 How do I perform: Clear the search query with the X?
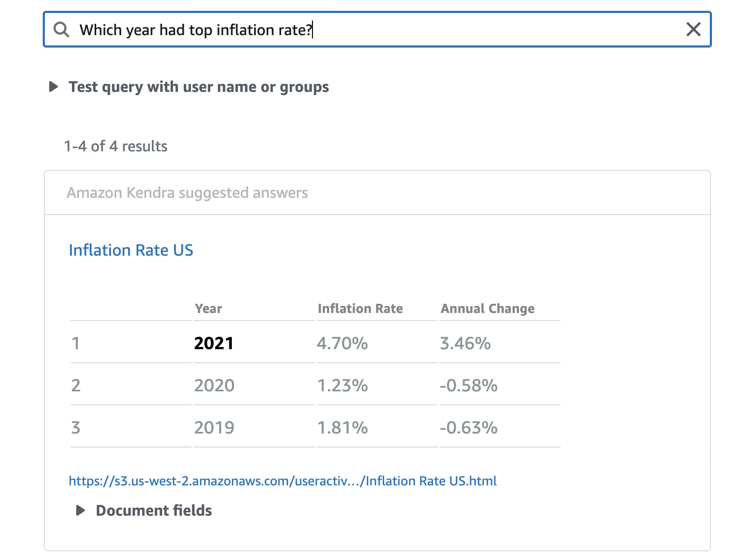coord(693,30)
